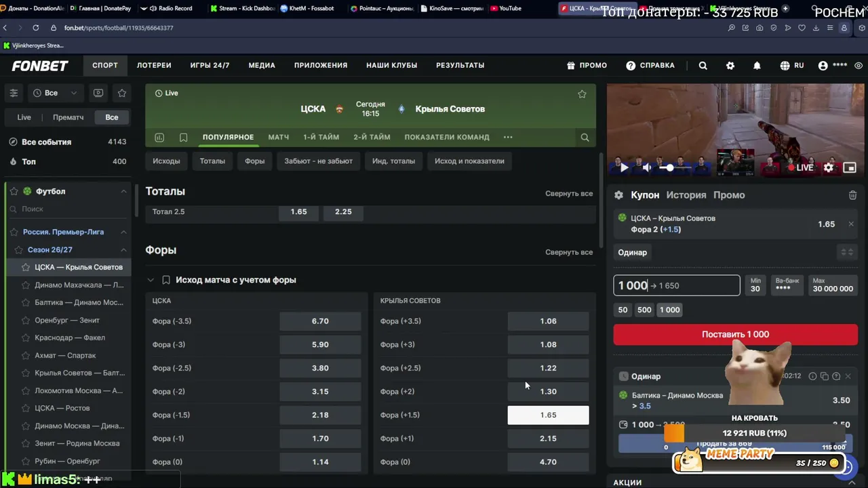Copy the placed Одинар bet
868x488 pixels.
(x=825, y=376)
